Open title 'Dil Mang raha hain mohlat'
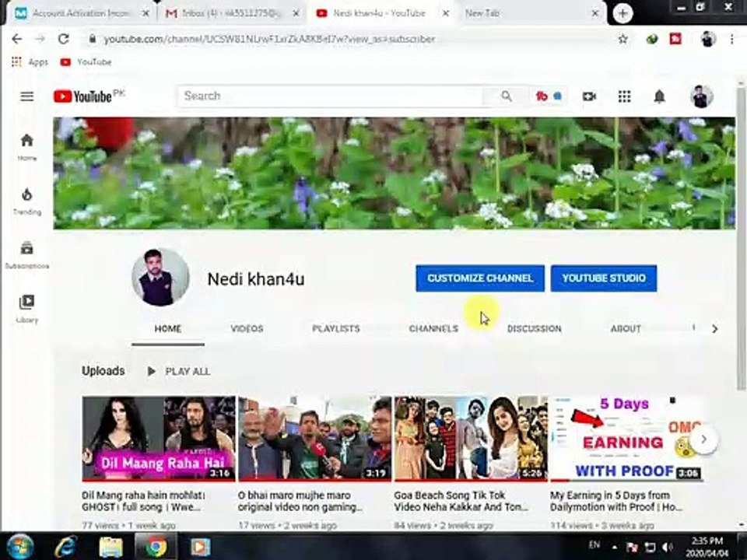Viewport: 747px width, 560px height. coord(143,502)
